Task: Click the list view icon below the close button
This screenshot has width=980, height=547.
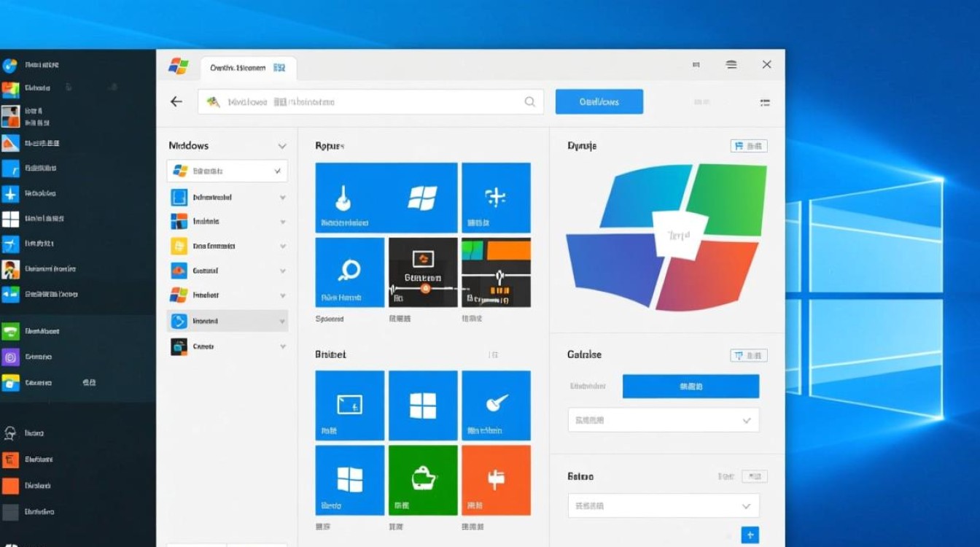Action: pos(765,103)
